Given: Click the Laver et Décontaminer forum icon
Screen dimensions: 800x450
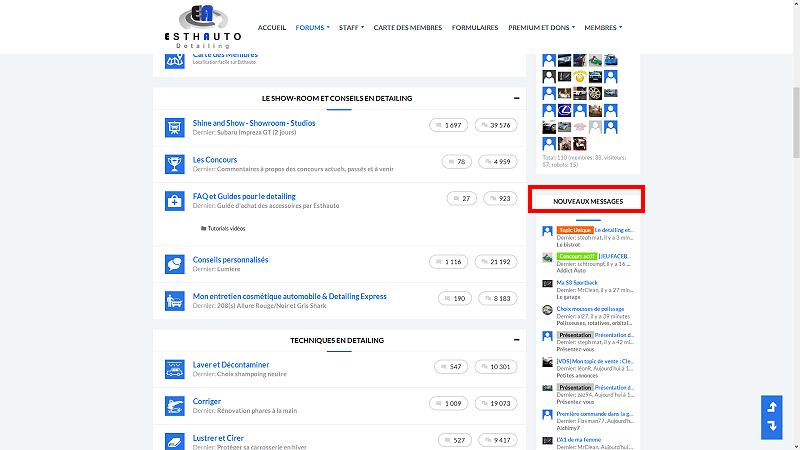Looking at the screenshot, I should pos(174,369).
